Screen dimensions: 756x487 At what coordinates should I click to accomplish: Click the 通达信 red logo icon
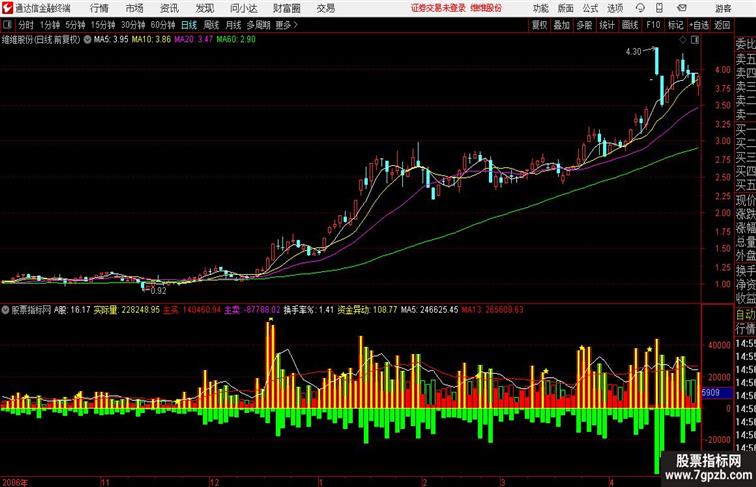click(x=7, y=8)
